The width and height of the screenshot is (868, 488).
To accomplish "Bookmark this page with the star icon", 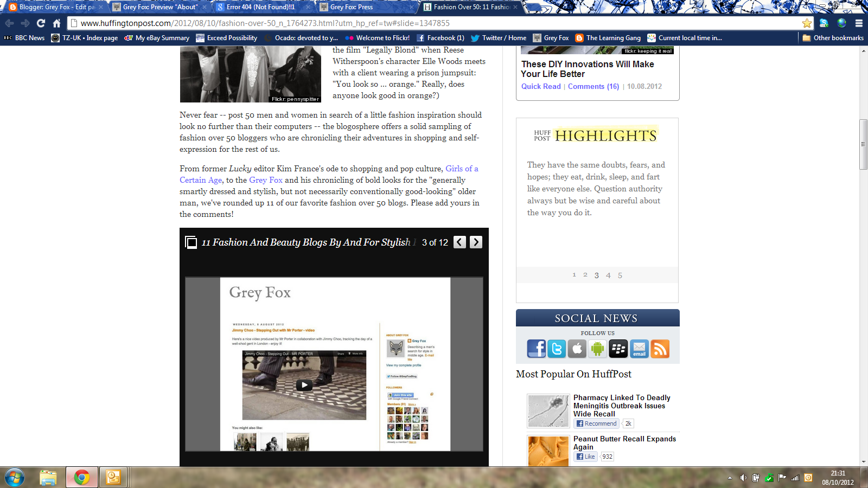I will click(x=807, y=23).
